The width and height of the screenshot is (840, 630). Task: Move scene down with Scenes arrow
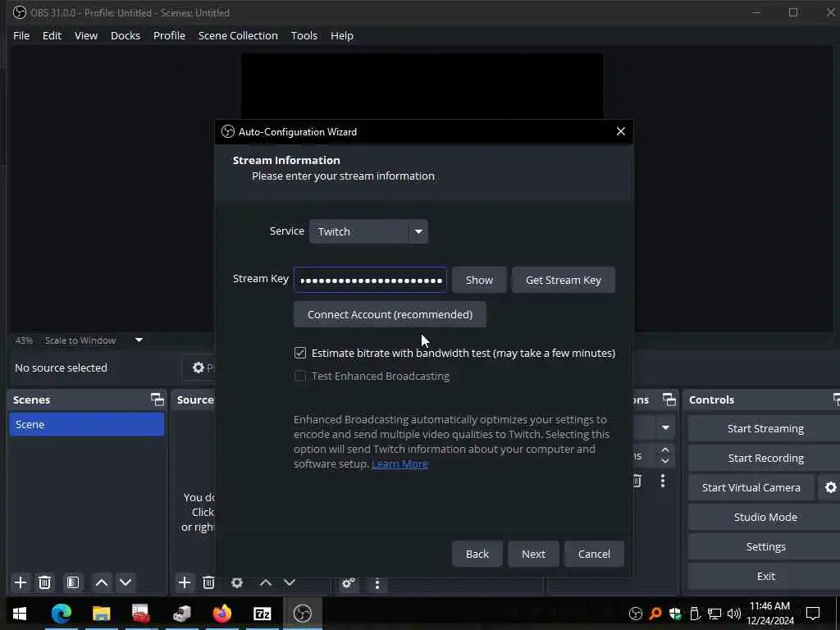click(x=126, y=582)
